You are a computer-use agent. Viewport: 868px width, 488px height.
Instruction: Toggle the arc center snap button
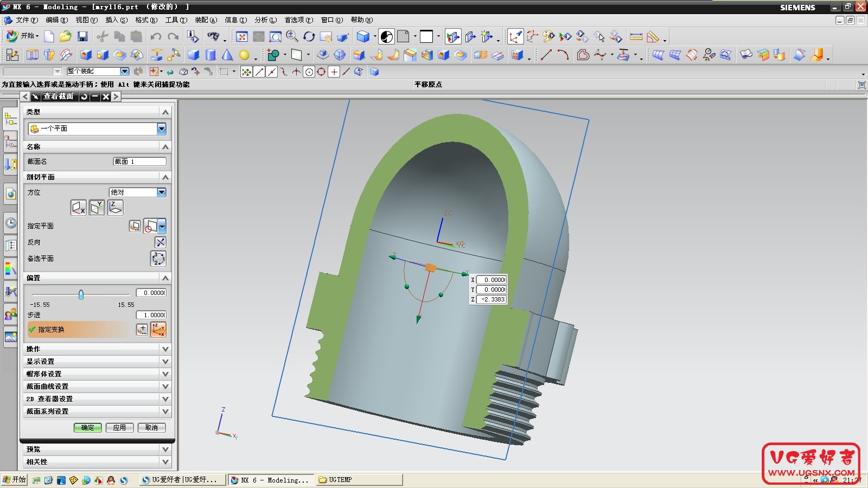coord(309,72)
